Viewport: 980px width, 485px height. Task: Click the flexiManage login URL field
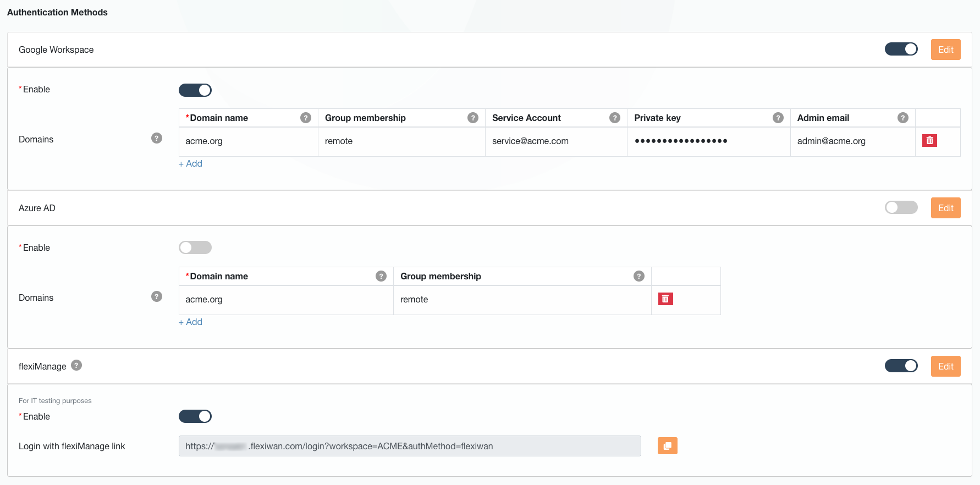point(409,447)
